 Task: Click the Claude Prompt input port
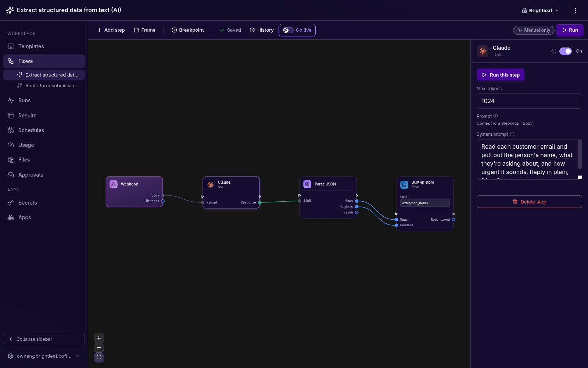coord(202,202)
